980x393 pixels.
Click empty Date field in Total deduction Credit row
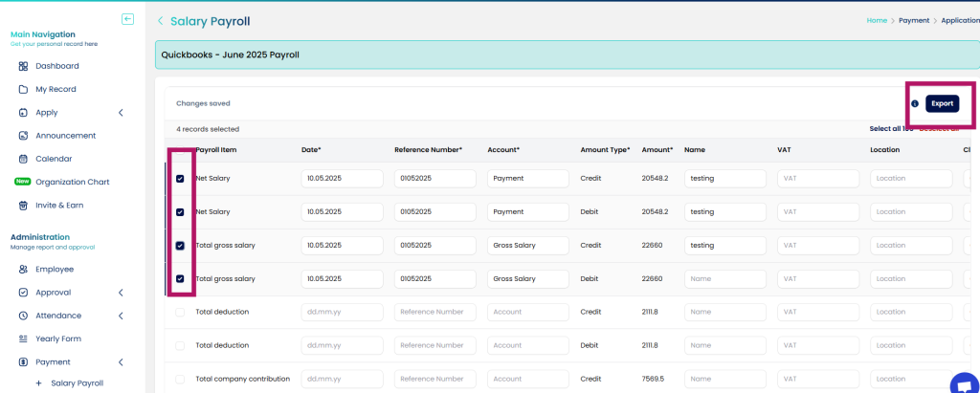click(342, 312)
